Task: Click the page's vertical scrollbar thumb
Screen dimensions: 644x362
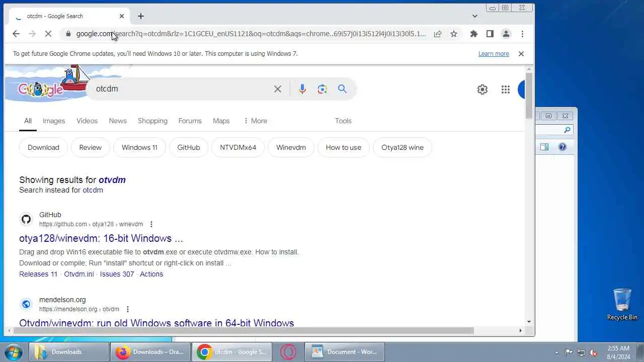Action: [529, 96]
